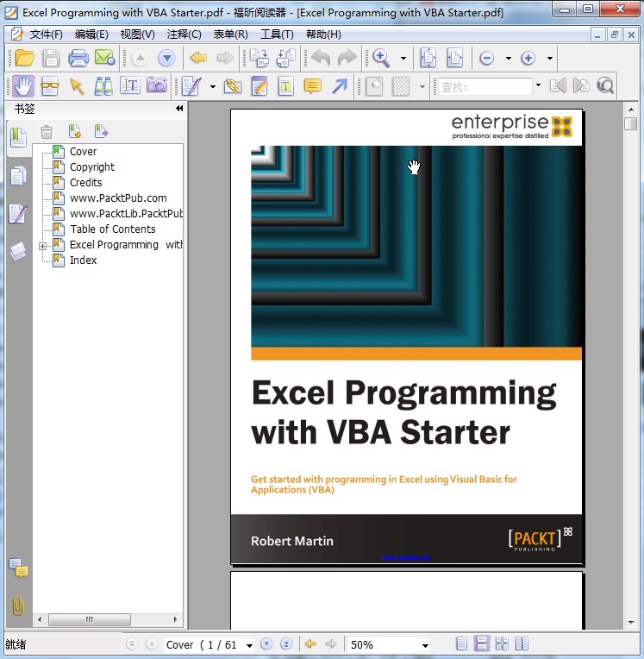The image size is (644, 659).
Task: Click the Print icon in toolbar
Action: click(78, 58)
